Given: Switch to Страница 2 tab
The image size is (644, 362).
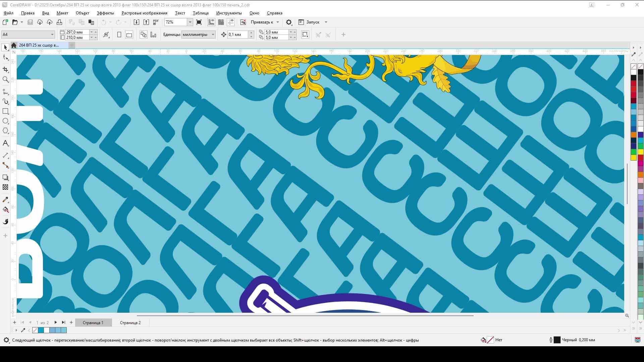Looking at the screenshot, I should point(130,323).
